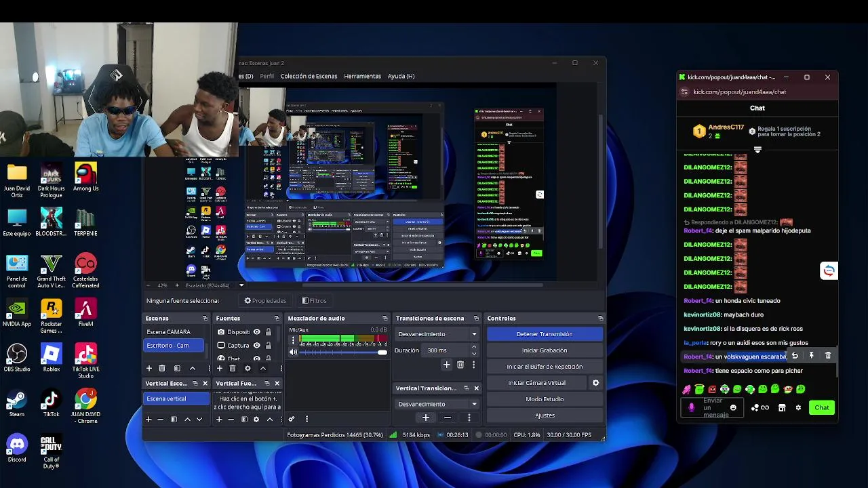Viewport: 868px width, 488px height.
Task: Open OBS Studio desktop shortcut
Action: [17, 358]
